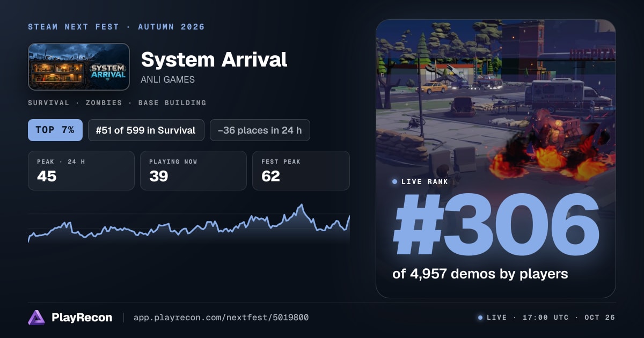Click the PlayRecon brand name
This screenshot has height=338, width=644.
click(82, 318)
